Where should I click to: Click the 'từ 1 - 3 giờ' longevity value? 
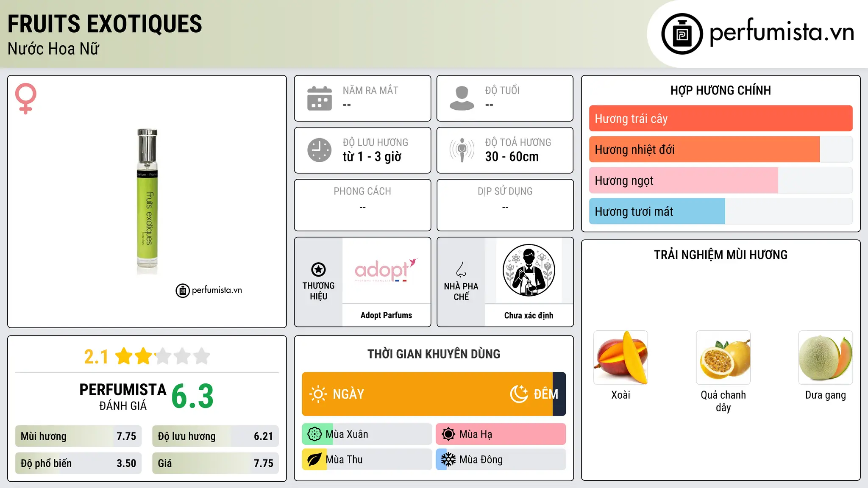coord(372,157)
